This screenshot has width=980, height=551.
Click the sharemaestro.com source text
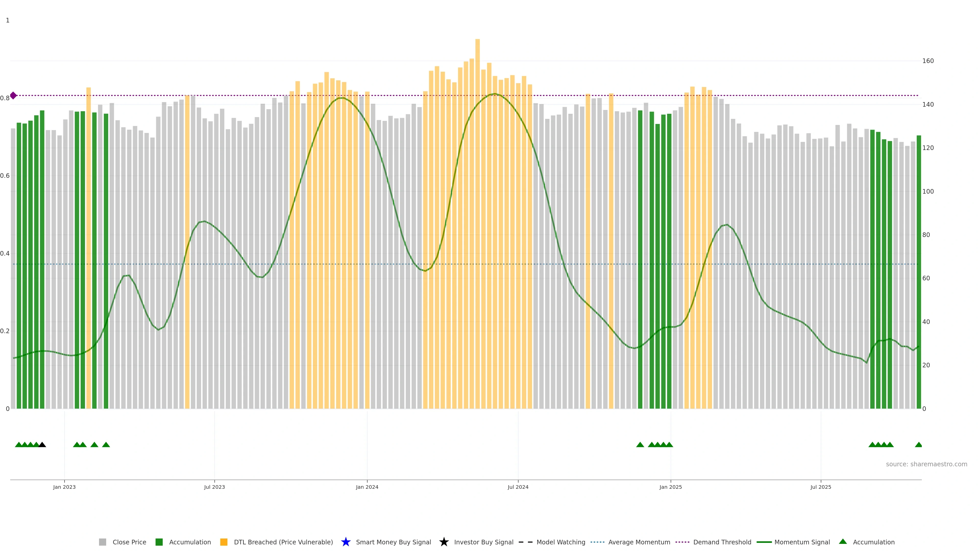926,464
